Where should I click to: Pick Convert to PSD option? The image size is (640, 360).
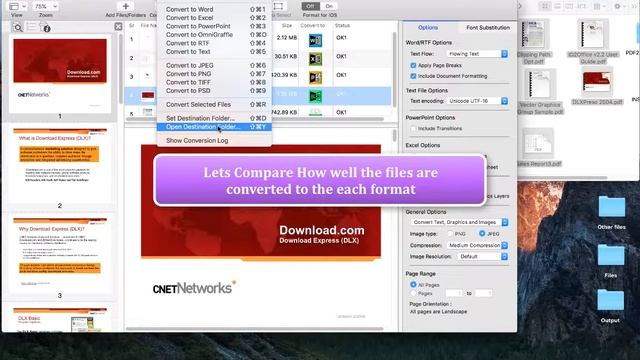(214, 91)
